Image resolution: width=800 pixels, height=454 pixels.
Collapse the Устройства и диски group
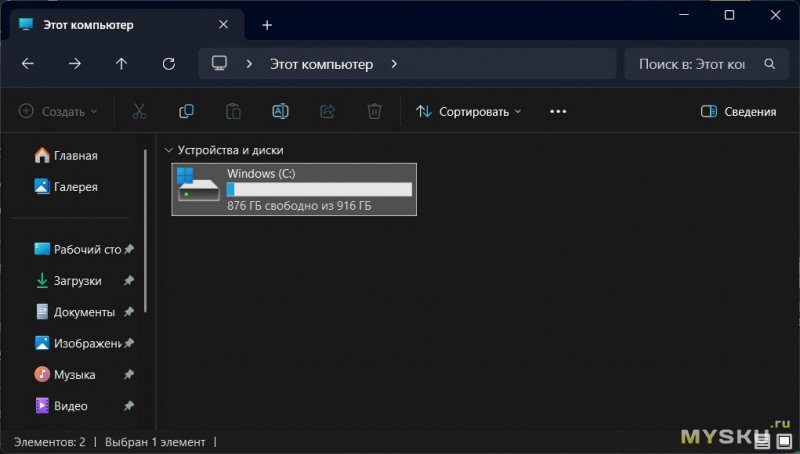[x=168, y=150]
